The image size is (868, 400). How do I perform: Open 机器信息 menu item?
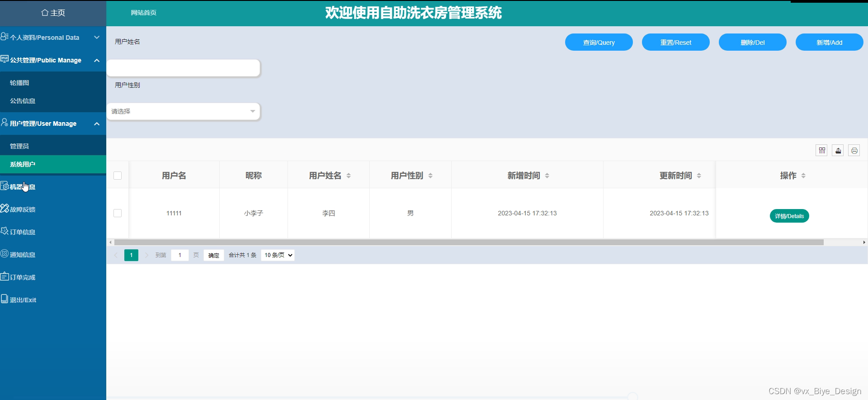(53, 187)
